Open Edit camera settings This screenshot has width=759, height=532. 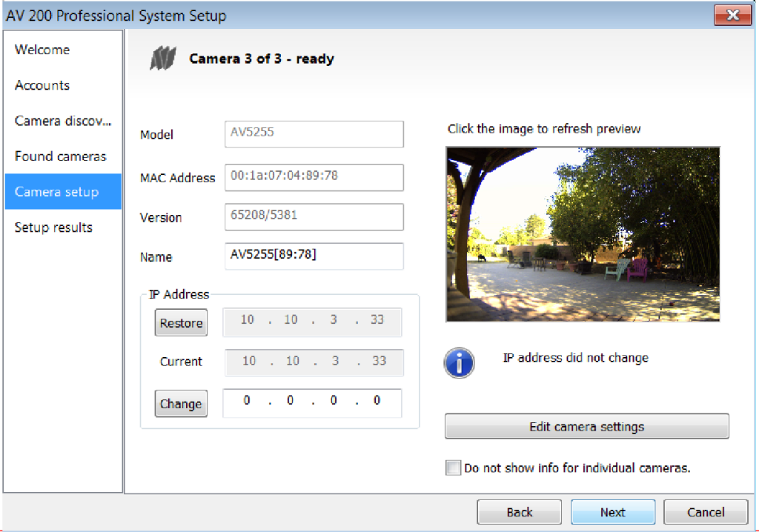(x=586, y=426)
